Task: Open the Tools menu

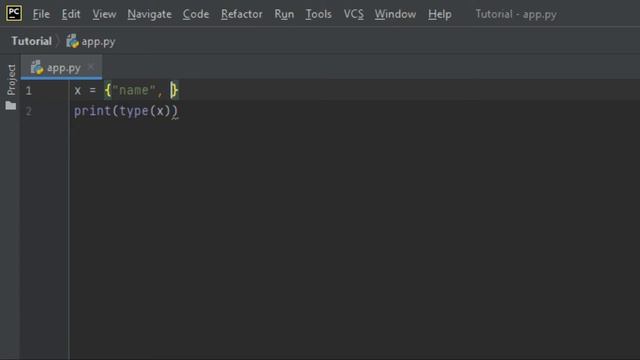Action: 318,14
